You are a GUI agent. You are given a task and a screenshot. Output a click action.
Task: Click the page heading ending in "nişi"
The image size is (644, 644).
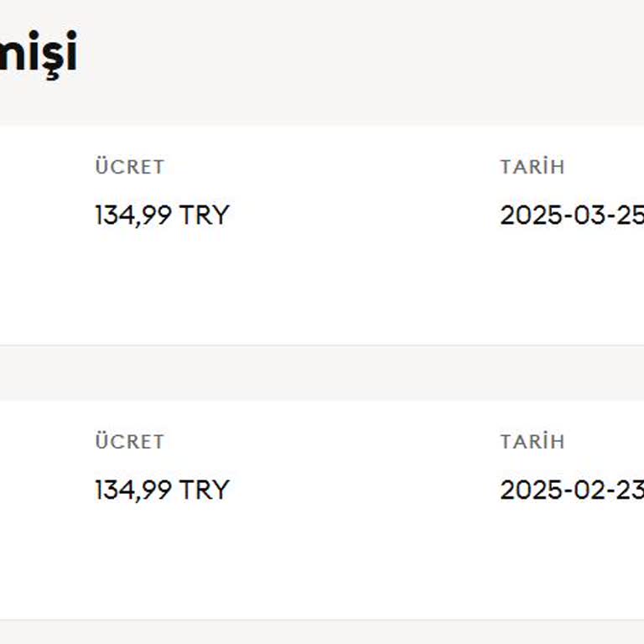38,52
